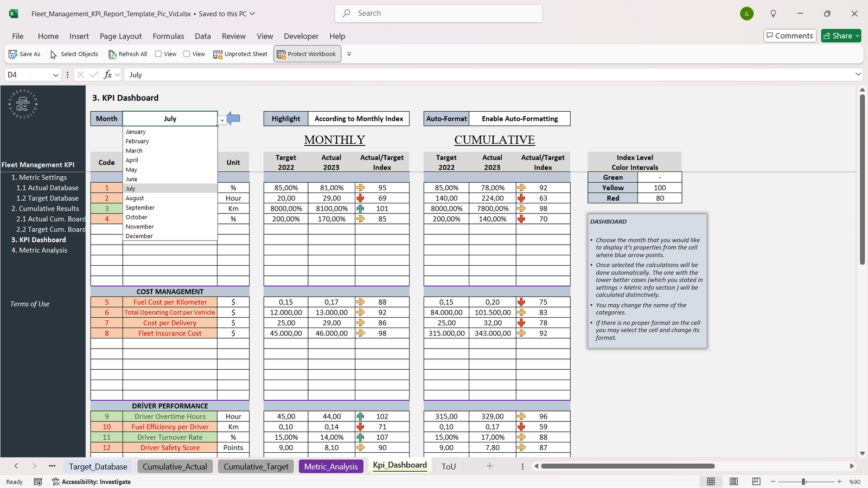This screenshot has width=868, height=488.
Task: Click the zoom slider handle in status bar
Action: (x=803, y=481)
